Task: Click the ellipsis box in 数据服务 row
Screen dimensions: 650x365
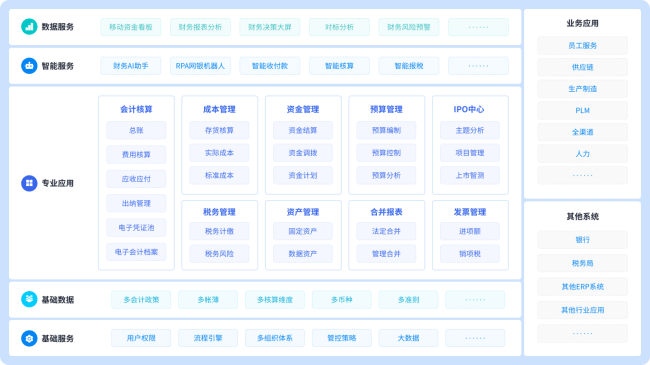Action: [478, 27]
